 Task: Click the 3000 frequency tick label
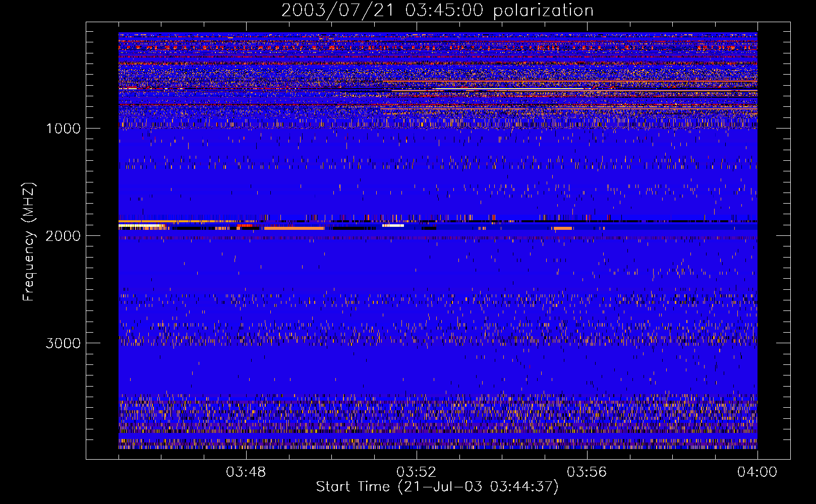pos(63,343)
